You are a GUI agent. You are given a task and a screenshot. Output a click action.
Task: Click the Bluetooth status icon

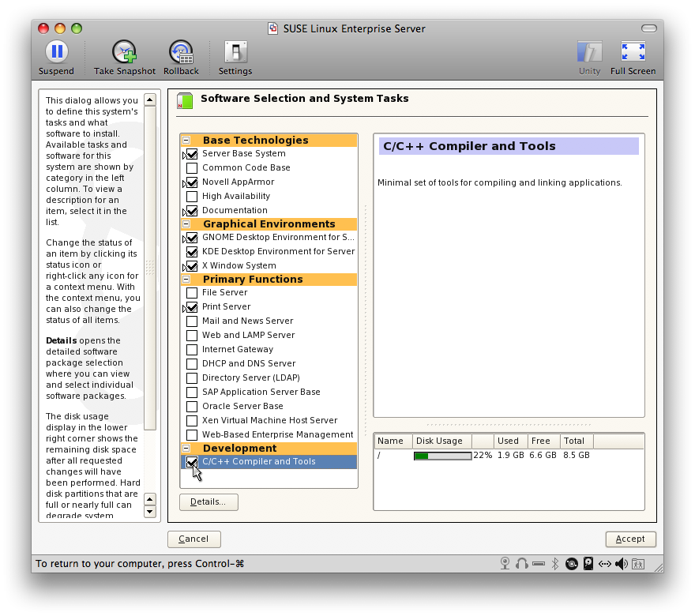555,563
